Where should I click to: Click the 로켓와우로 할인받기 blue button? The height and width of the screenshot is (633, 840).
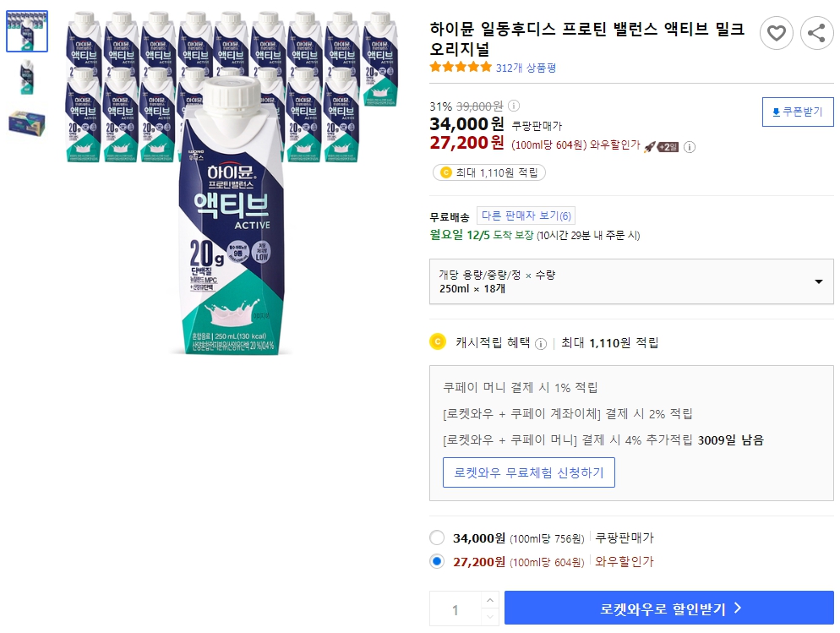671,608
